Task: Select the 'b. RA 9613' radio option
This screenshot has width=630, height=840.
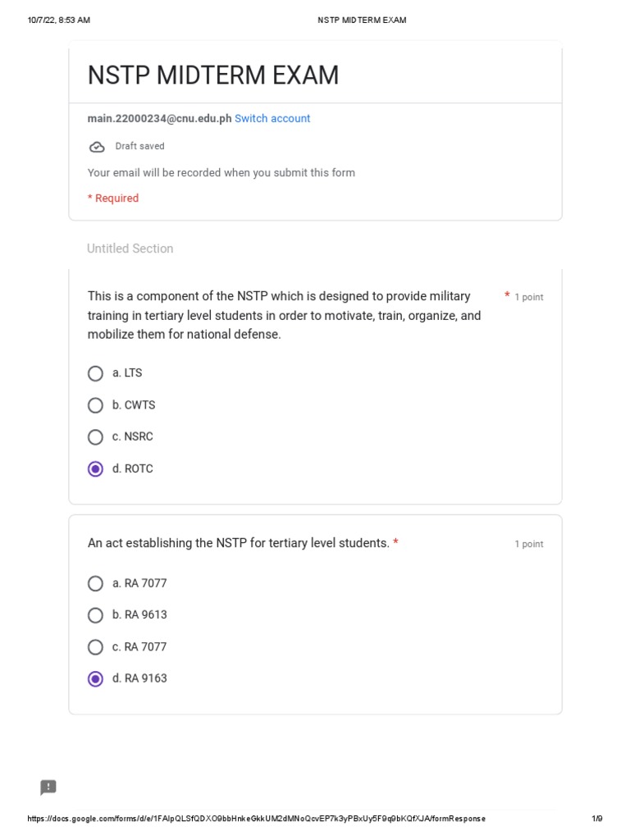Action: pyautogui.click(x=96, y=615)
